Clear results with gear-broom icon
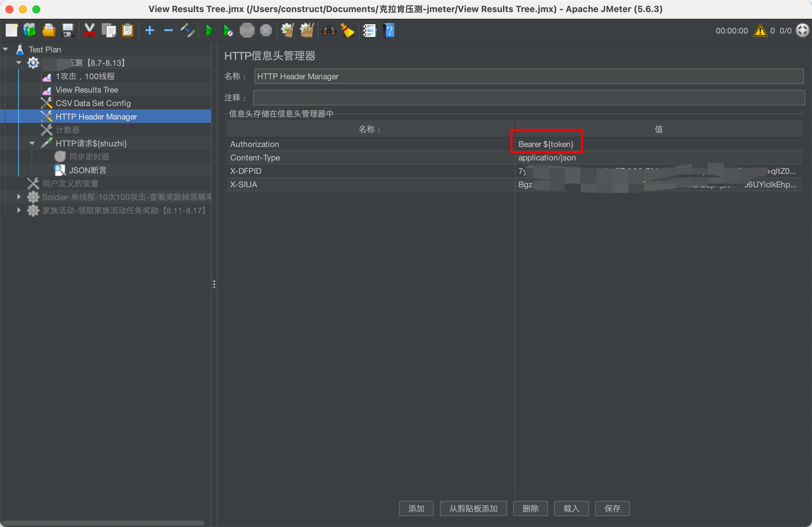Viewport: 812px width, 527px height. 287,30
